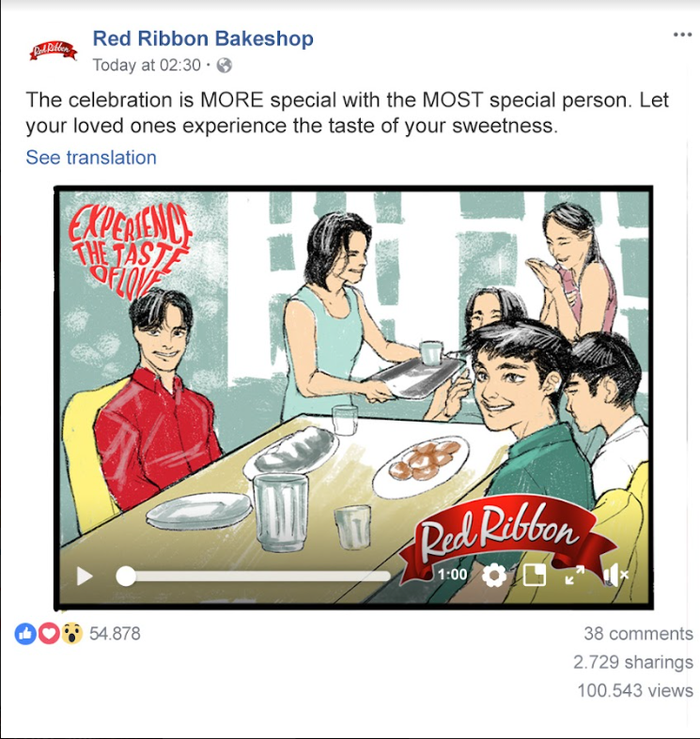Image resolution: width=700 pixels, height=739 pixels.
Task: Unmute the video sound
Action: click(x=615, y=575)
